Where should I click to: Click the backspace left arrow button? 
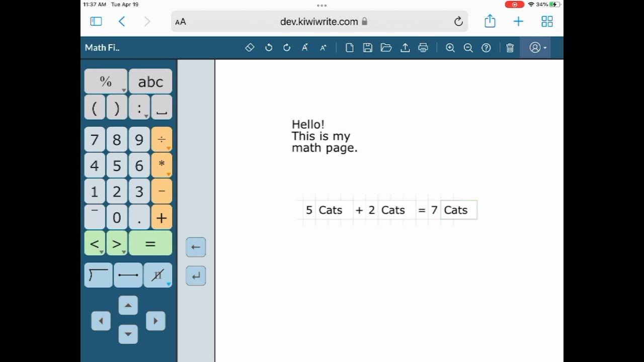[196, 247]
